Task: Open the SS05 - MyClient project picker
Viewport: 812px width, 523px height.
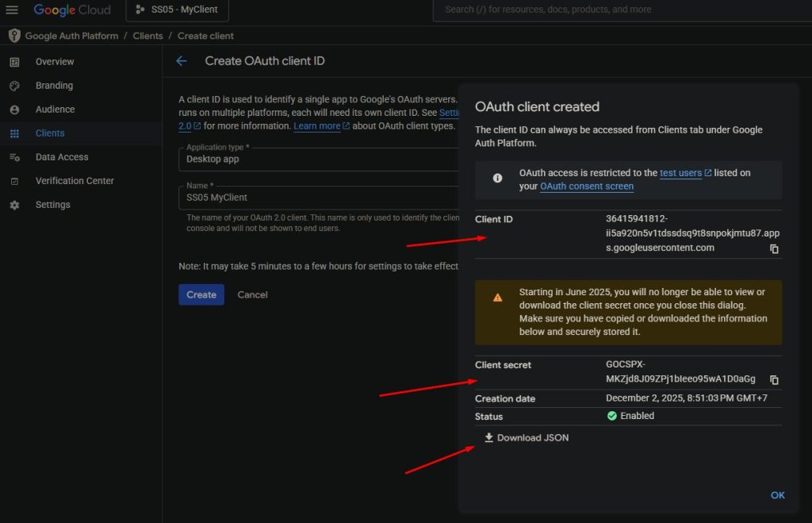Action: click(178, 10)
